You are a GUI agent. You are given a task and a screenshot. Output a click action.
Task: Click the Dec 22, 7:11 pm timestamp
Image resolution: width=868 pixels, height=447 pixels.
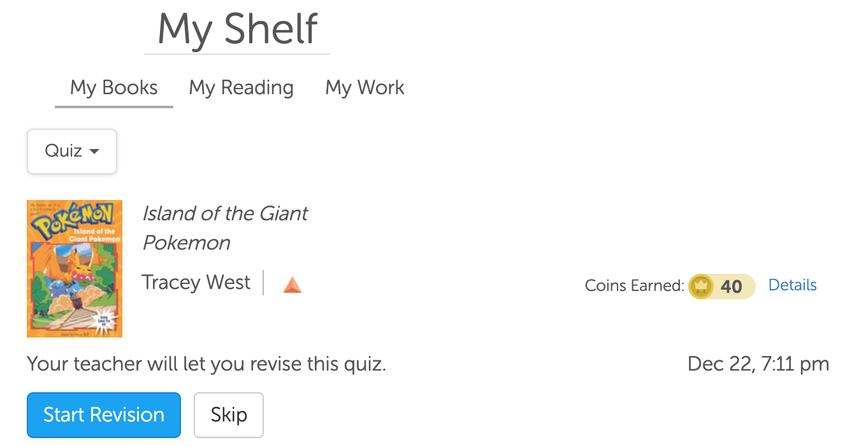(758, 364)
